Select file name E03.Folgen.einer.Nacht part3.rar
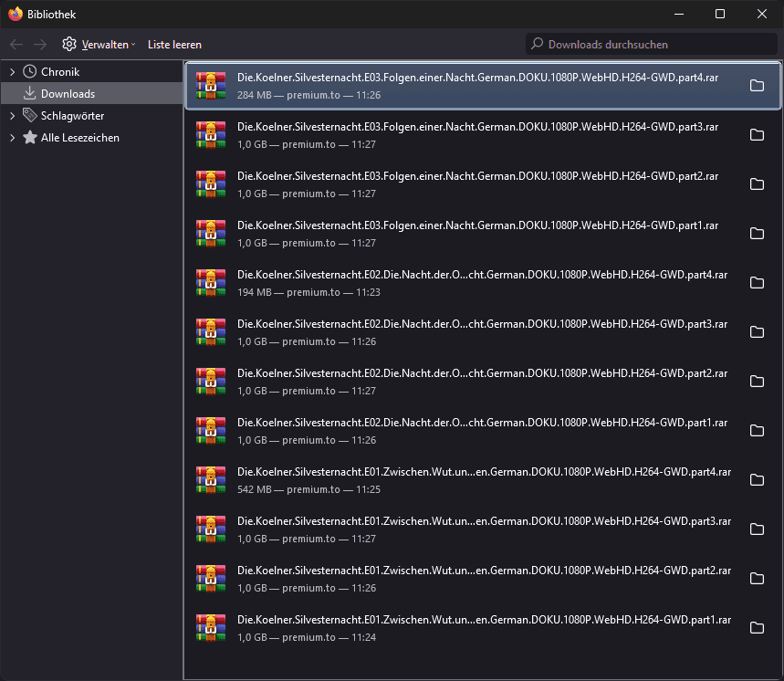This screenshot has width=784, height=681. click(477, 127)
